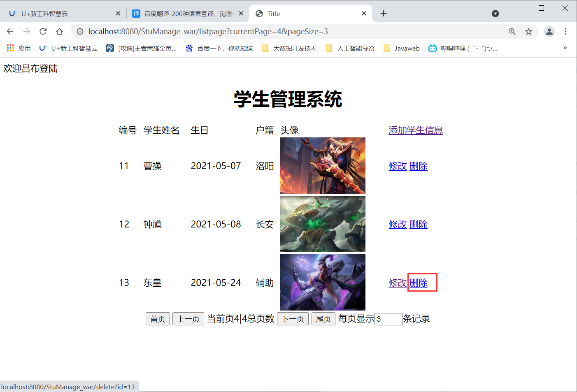Open the tab search dropdown circle icon

click(496, 14)
